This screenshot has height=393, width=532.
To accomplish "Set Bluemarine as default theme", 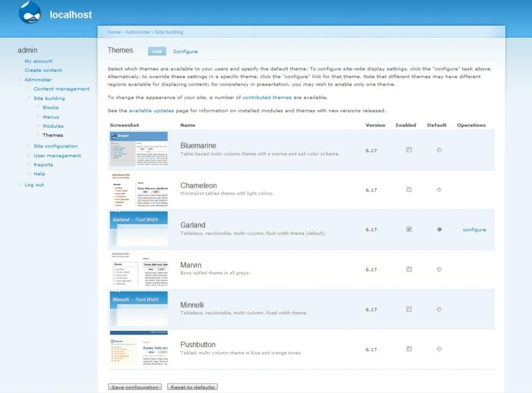I will [x=439, y=150].
